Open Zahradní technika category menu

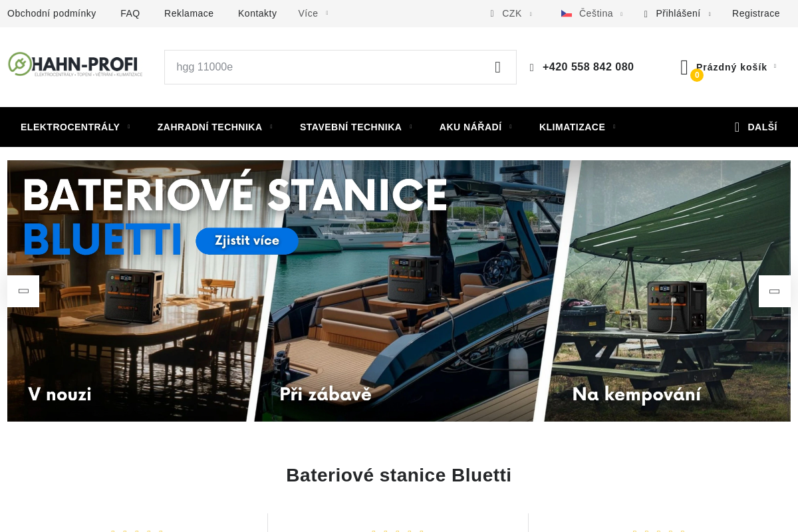point(215,127)
